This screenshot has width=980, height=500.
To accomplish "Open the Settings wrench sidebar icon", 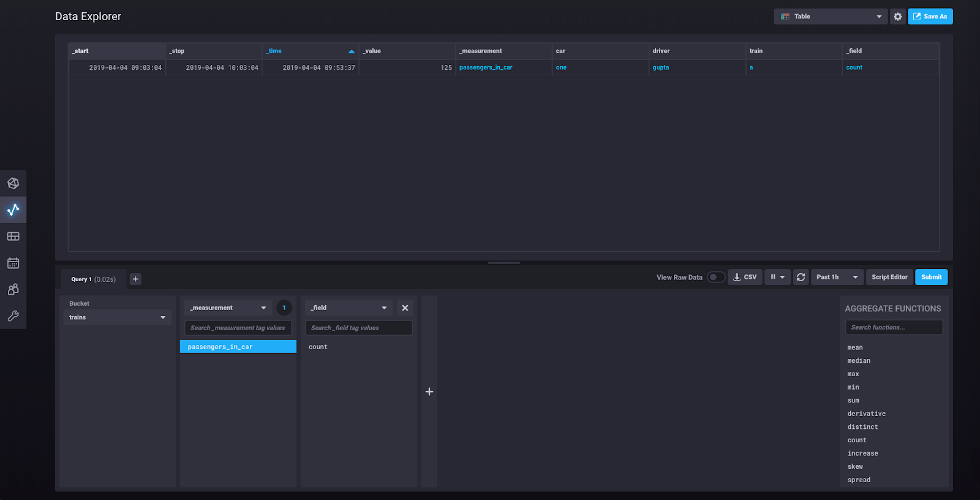I will click(13, 316).
